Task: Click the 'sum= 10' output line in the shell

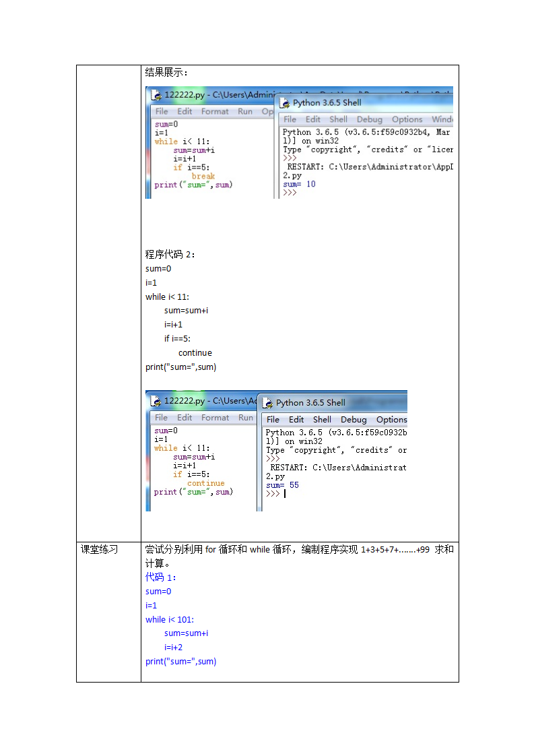Action: tap(299, 184)
